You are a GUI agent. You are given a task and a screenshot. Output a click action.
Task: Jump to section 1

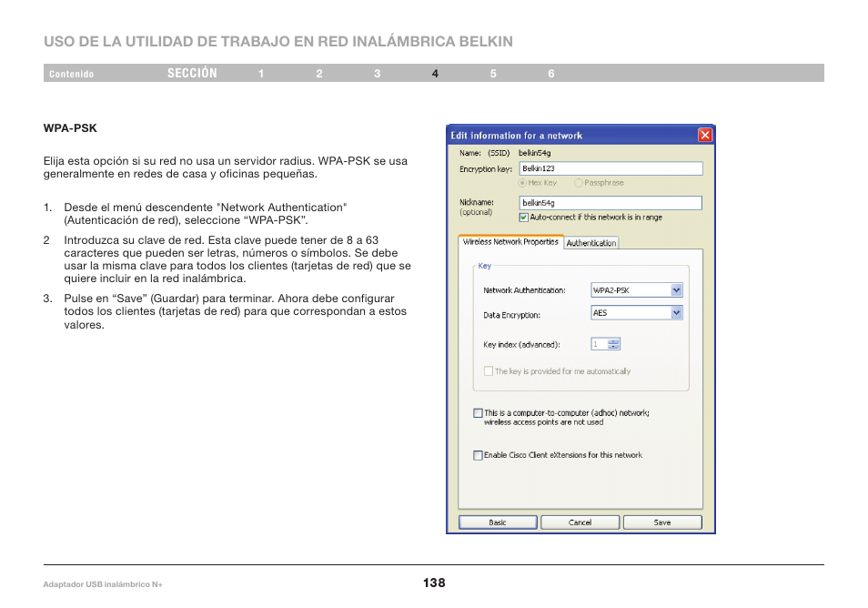(x=261, y=74)
